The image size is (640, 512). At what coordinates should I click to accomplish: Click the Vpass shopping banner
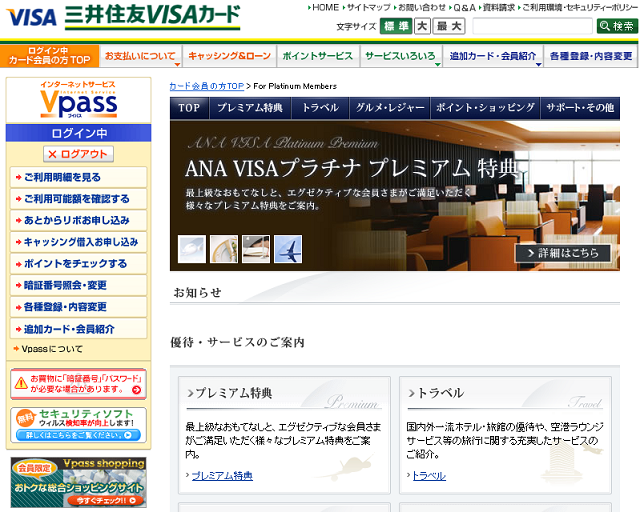click(x=78, y=482)
